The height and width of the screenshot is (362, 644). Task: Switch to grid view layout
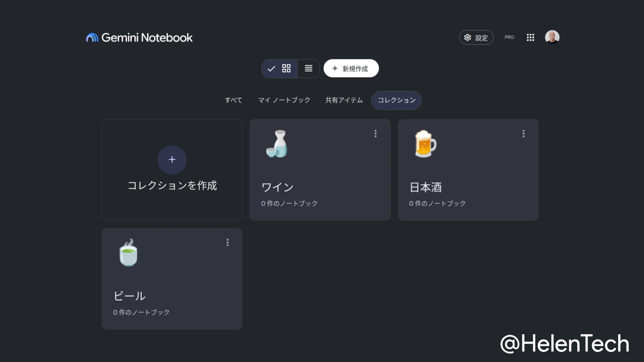click(280, 68)
